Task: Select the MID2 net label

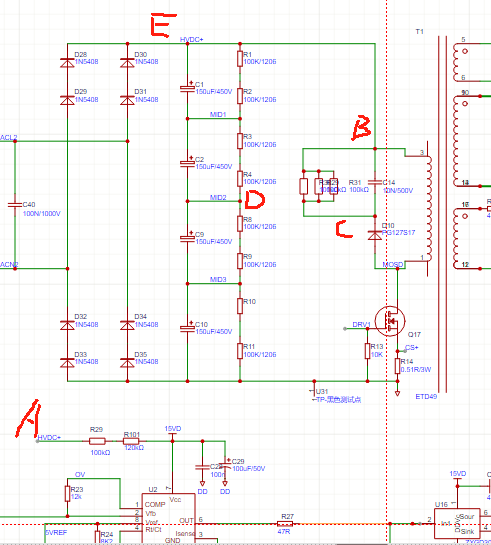Action: pyautogui.click(x=218, y=197)
